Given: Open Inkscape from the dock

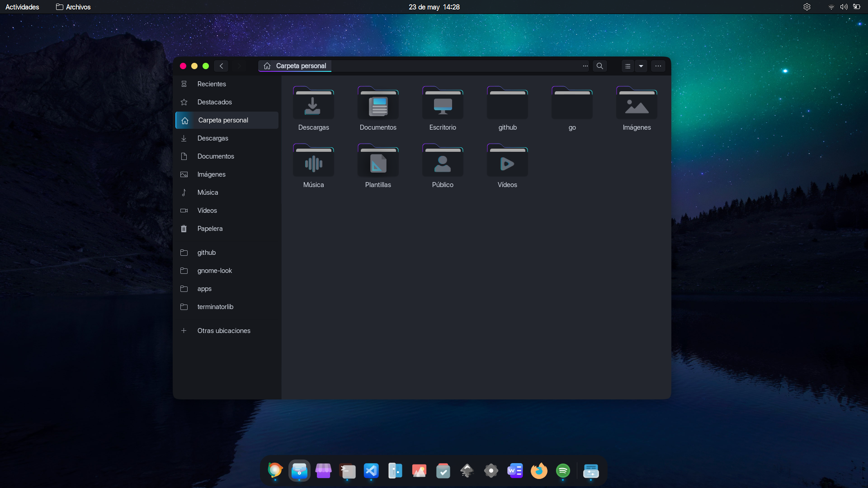Looking at the screenshot, I should tap(467, 471).
